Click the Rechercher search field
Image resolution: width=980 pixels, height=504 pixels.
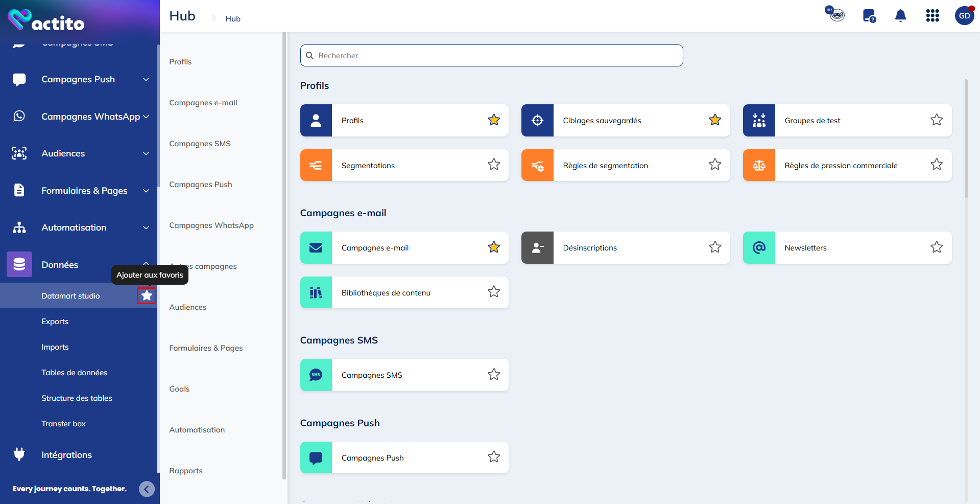(x=491, y=56)
